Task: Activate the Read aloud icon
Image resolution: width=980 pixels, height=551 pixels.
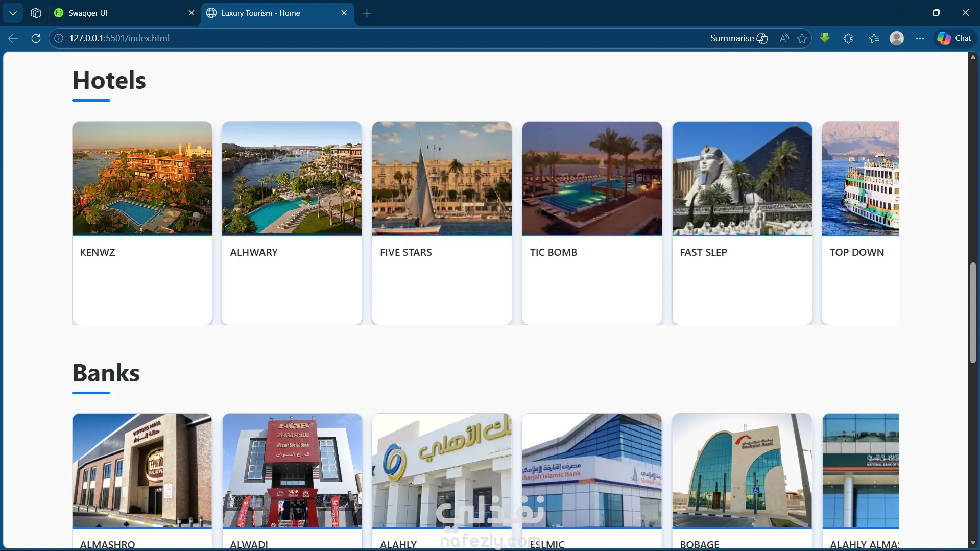Action: click(784, 38)
